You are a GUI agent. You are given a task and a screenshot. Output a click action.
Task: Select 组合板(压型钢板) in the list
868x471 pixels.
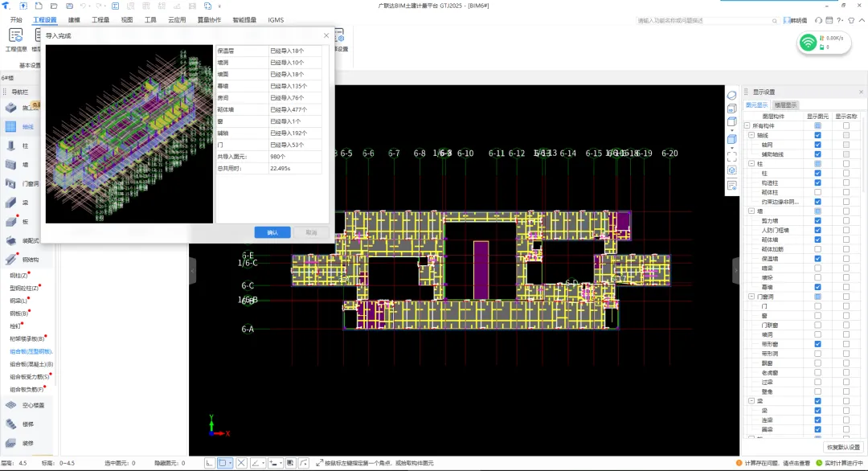[x=31, y=351]
